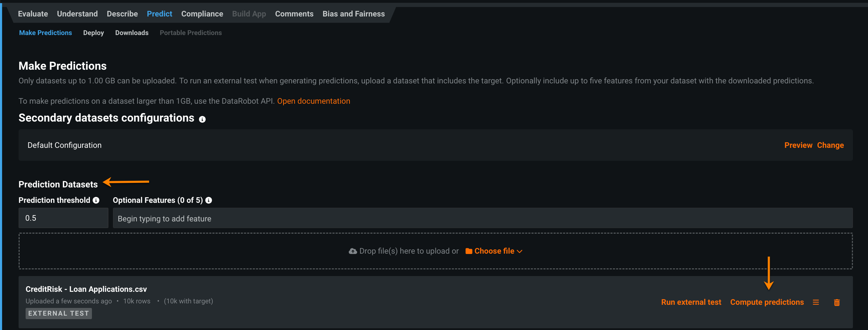868x330 pixels.
Task: Click Compute predictions for the dataset
Action: tap(767, 302)
